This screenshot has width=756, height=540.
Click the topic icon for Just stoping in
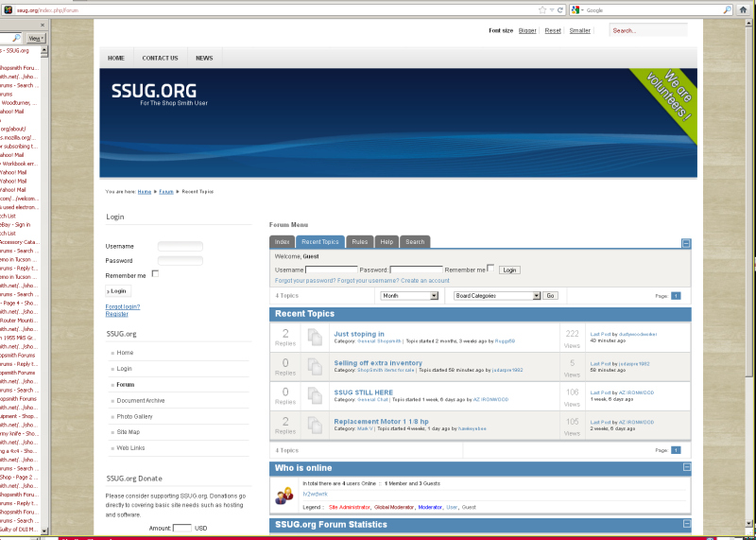click(315, 337)
